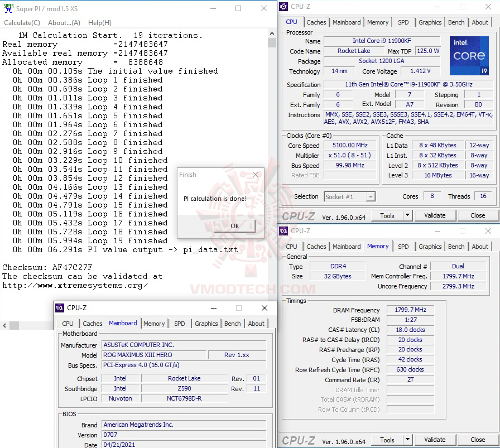The width and height of the screenshot is (500, 448).
Task: Switch to Bench tab in Memory CPU-Z window
Action: click(456, 247)
